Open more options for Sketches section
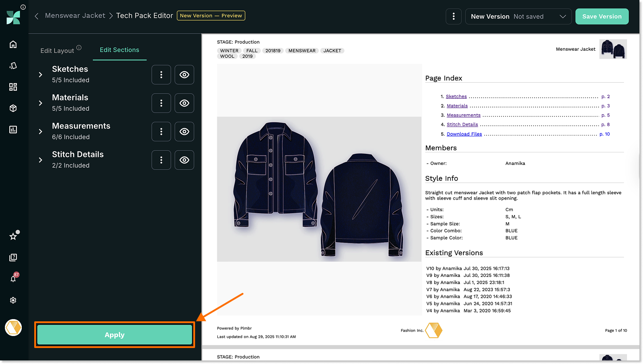The height and width of the screenshot is (364, 643). click(161, 75)
